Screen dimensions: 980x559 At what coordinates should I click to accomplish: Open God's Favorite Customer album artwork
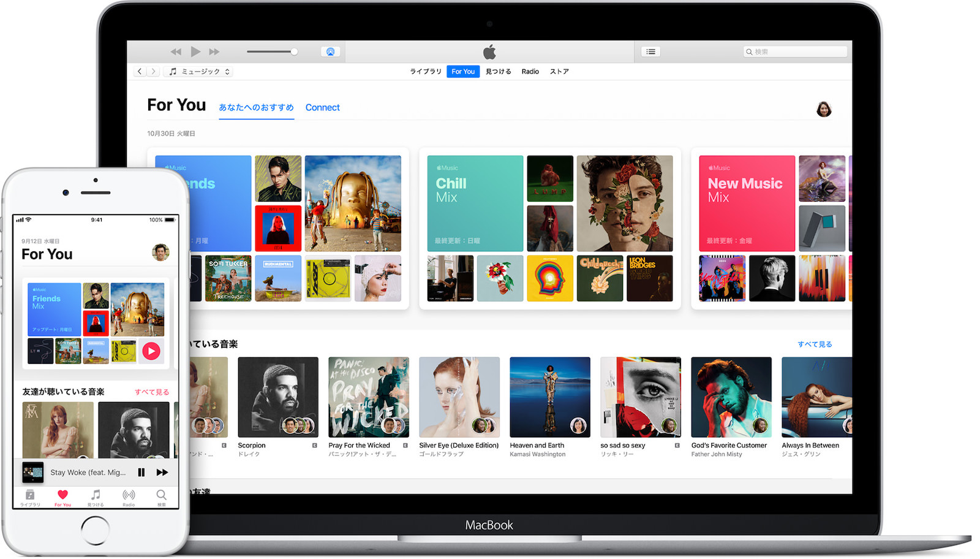click(731, 397)
